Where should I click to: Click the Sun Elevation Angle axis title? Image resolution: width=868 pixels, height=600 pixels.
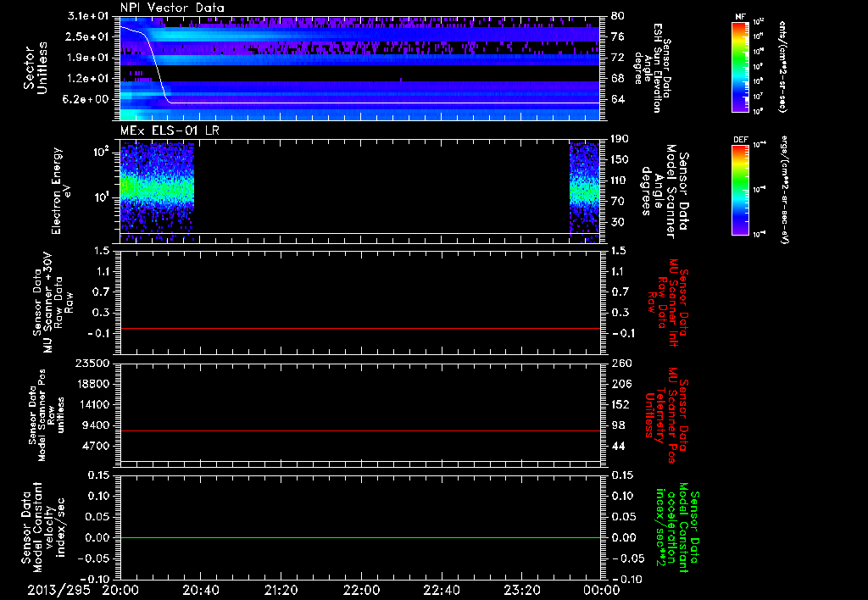pos(654,68)
